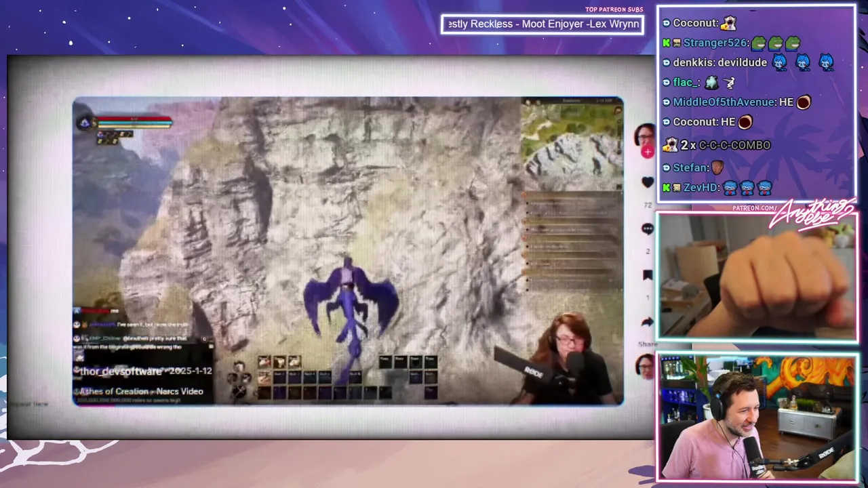Click the game minimap in the video
This screenshot has height=488, width=868.
(572, 143)
